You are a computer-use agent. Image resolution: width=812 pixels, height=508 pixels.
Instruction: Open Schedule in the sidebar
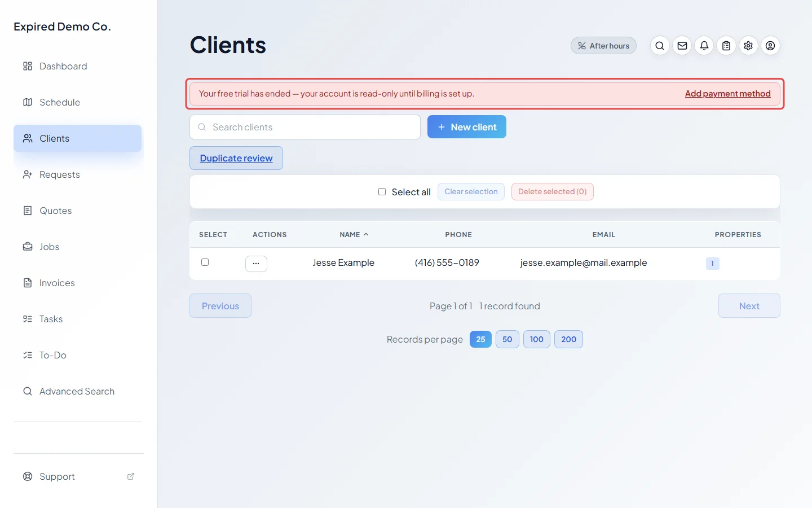click(x=78, y=102)
